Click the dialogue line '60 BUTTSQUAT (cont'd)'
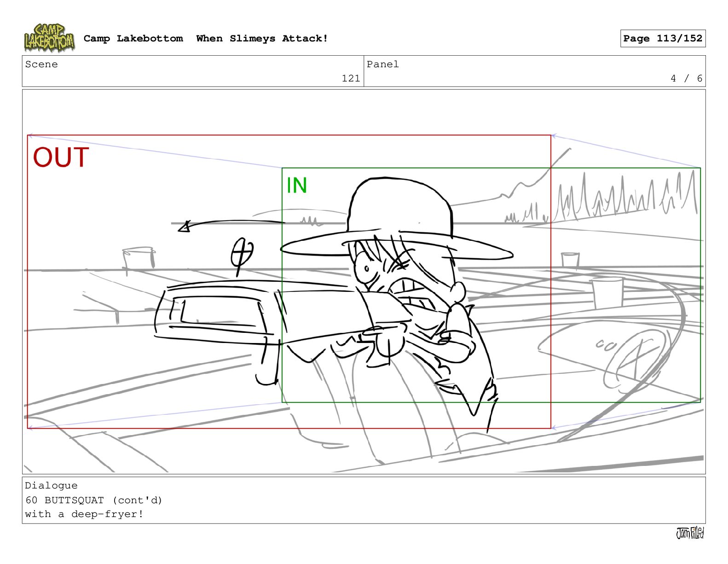The width and height of the screenshot is (728, 564). [x=94, y=500]
